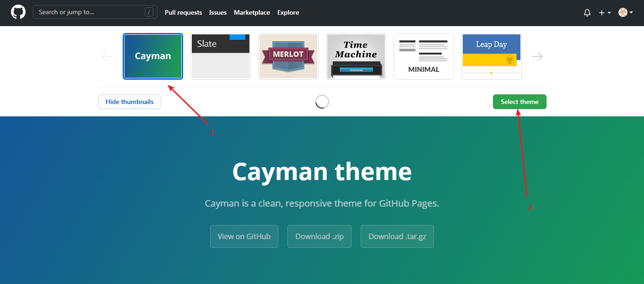Choose the Cayman theme thumbnail
The width and height of the screenshot is (644, 284).
153,56
